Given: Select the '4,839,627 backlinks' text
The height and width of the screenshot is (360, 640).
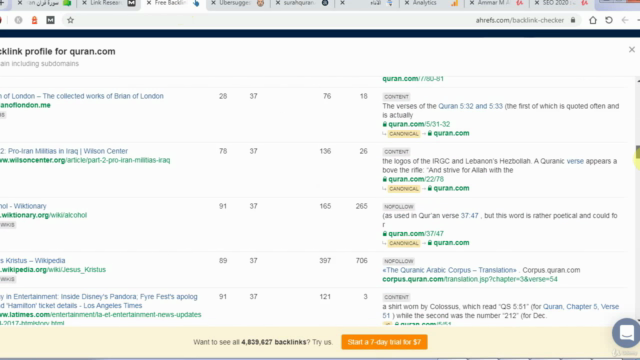Looking at the screenshot, I should pyautogui.click(x=273, y=342).
